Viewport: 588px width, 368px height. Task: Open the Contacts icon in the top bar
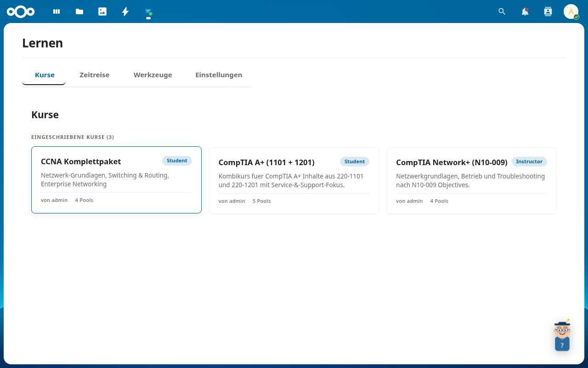click(548, 11)
